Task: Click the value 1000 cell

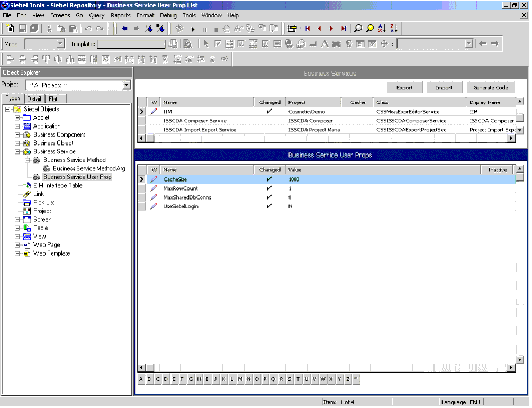Action: click(294, 179)
